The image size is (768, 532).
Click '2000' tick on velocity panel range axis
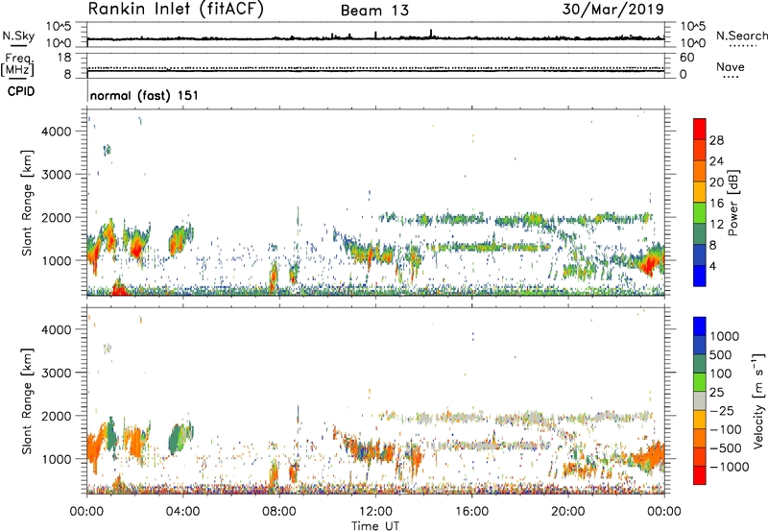(x=57, y=416)
